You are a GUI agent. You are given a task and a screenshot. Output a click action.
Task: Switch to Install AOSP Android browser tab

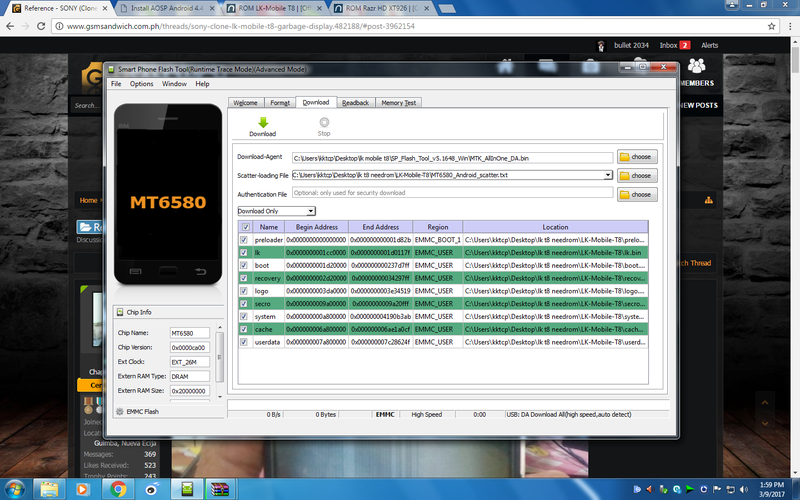point(166,8)
